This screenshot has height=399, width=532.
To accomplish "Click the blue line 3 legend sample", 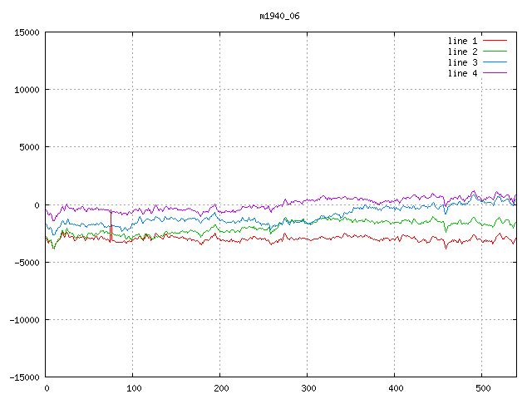I will 495,62.
